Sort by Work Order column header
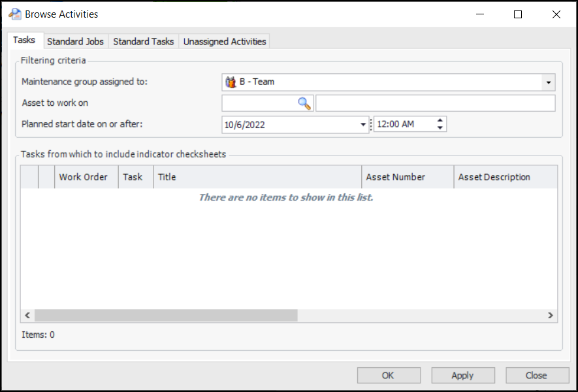This screenshot has width=578, height=392. click(x=86, y=177)
